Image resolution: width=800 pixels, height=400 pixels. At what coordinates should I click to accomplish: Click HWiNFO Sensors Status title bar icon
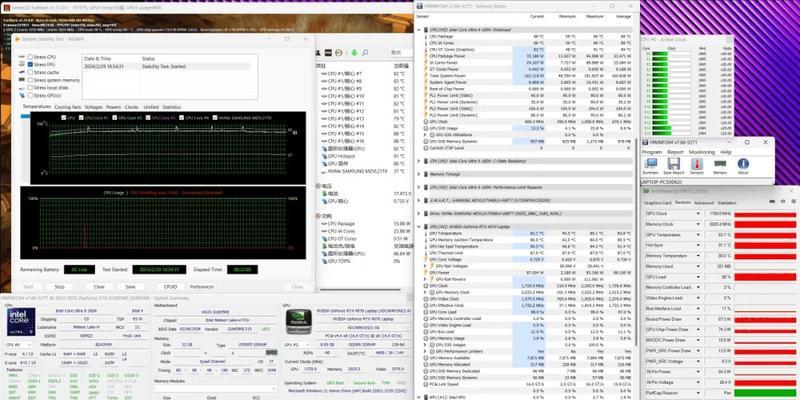pyautogui.click(x=419, y=6)
